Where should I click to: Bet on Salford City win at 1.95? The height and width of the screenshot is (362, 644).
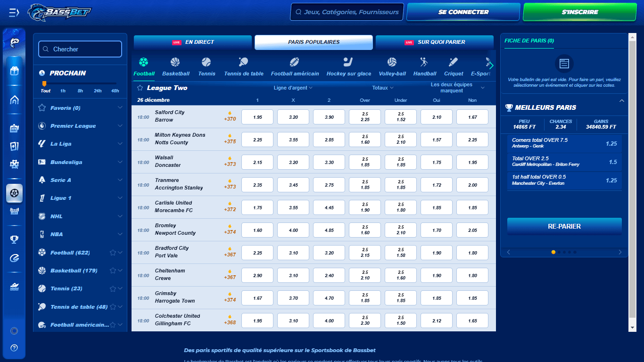pos(257,117)
